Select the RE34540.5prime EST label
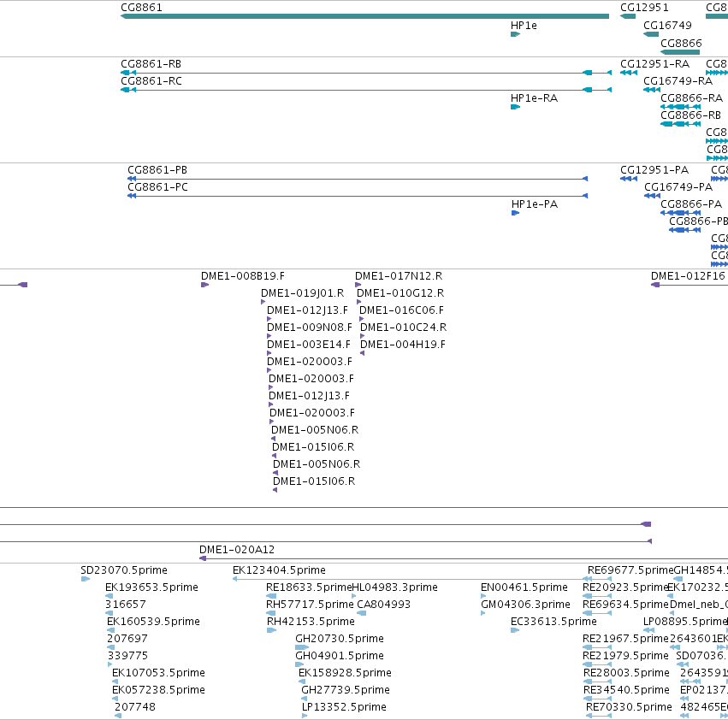Image resolution: width=728 pixels, height=720 pixels. pyautogui.click(x=626, y=689)
